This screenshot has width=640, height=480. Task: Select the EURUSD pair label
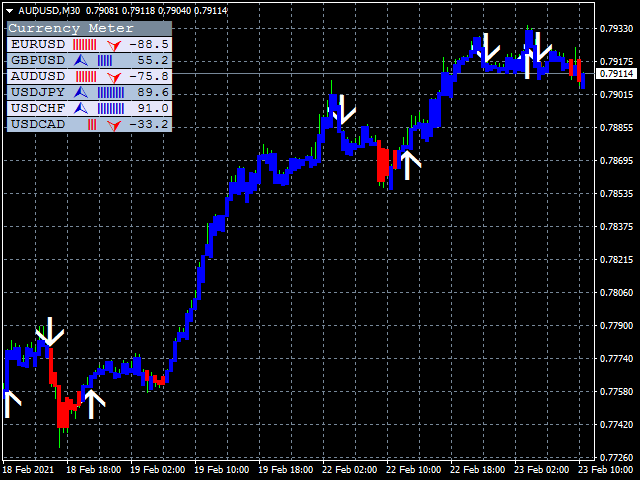[38, 44]
